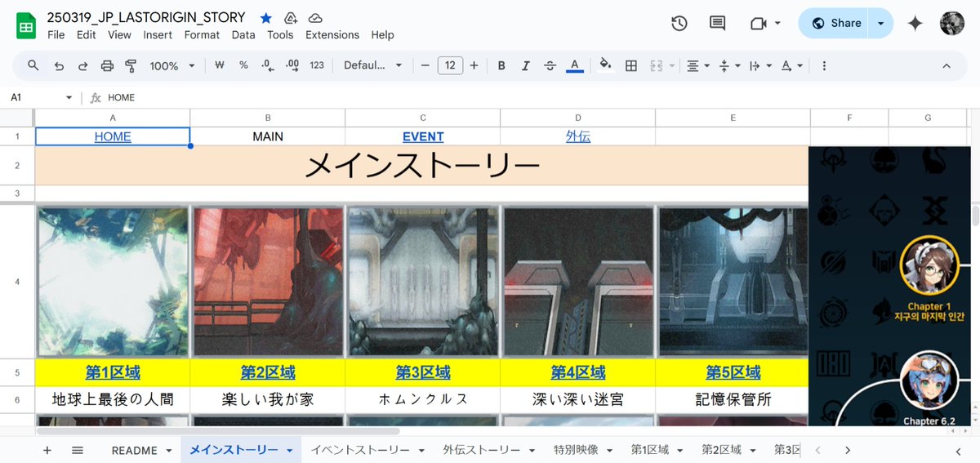
Task: Decrease font size with minus button
Action: coord(425,65)
